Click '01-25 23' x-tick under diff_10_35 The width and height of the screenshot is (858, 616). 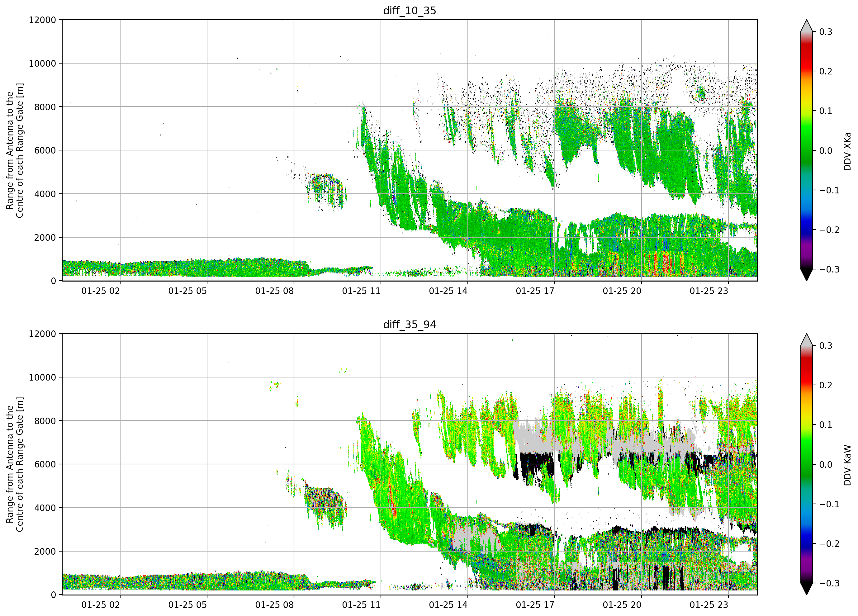[709, 291]
